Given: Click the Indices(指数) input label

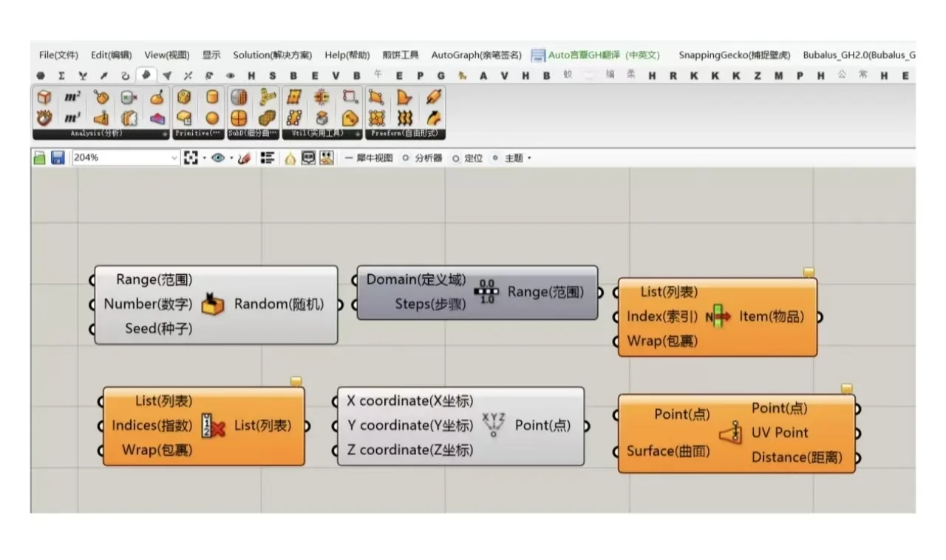Looking at the screenshot, I should coord(152,426).
